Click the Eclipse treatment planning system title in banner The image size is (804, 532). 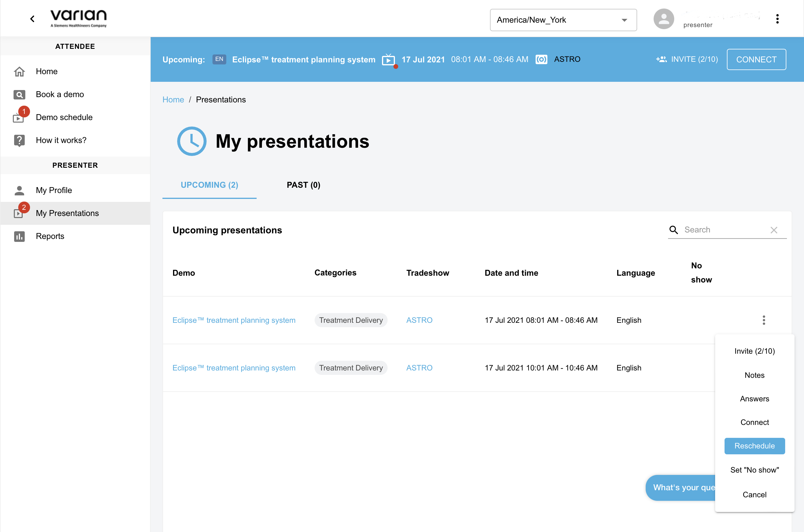(304, 60)
